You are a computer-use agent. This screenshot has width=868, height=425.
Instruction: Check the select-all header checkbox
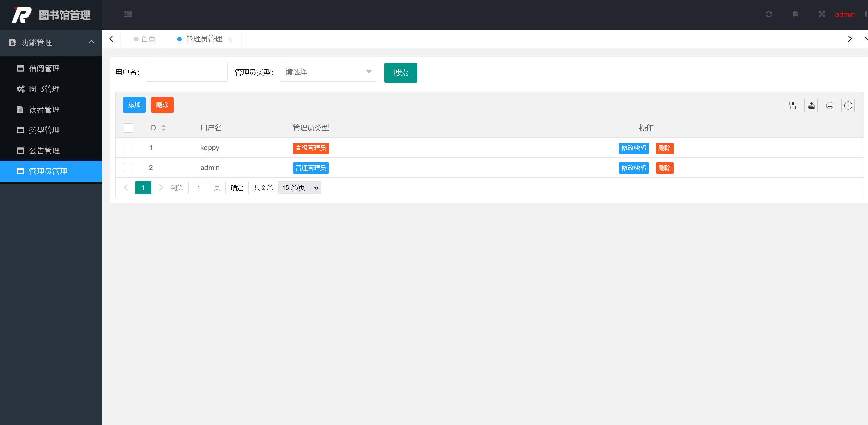click(128, 128)
